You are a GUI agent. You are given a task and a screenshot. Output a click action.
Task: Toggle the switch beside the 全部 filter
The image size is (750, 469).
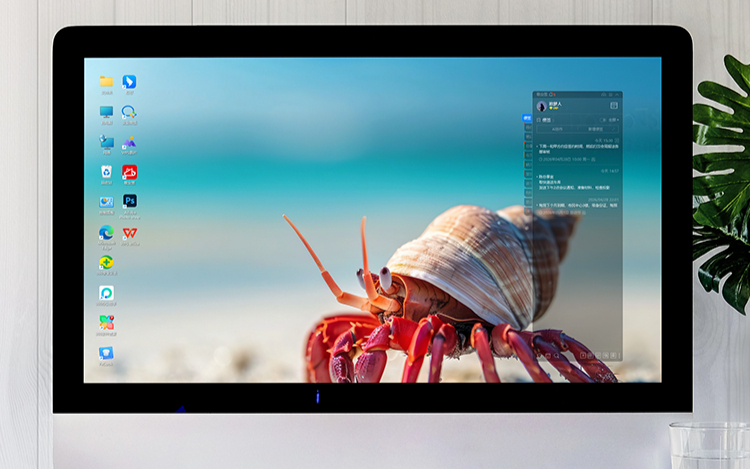603,120
